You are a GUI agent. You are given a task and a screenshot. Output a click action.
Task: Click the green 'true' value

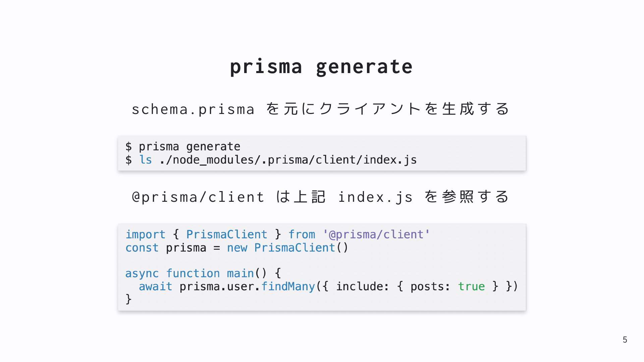pos(471,287)
